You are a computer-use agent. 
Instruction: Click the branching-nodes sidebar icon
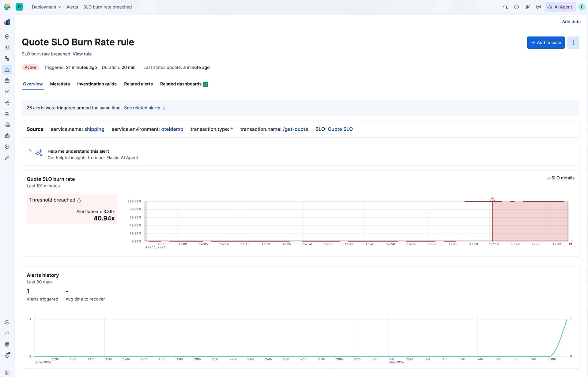click(x=7, y=103)
